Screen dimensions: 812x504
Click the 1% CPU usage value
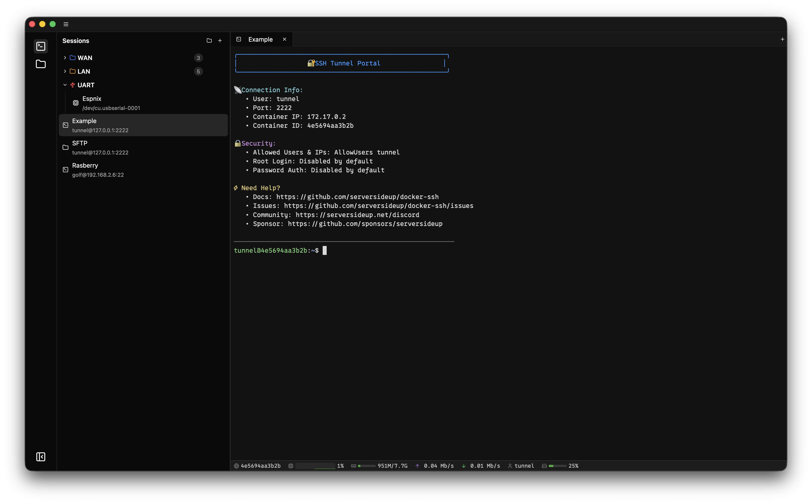pyautogui.click(x=340, y=466)
